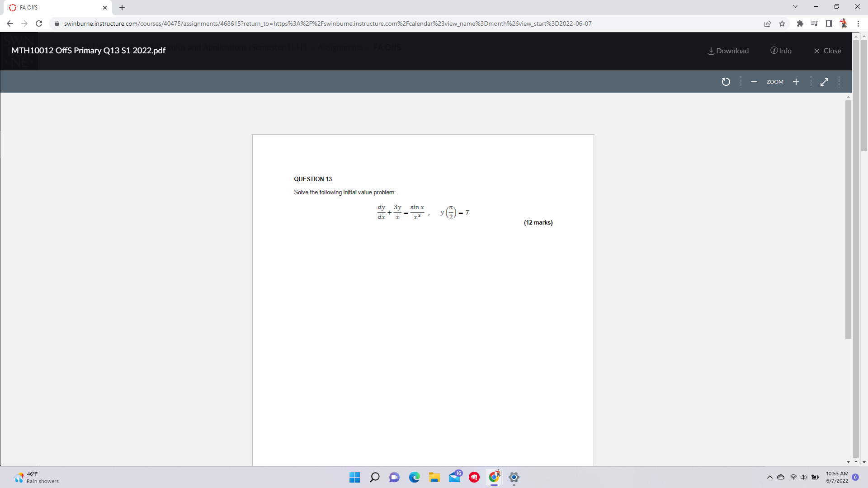
Task: Download the MTH10012 PDF file
Action: pyautogui.click(x=727, y=51)
